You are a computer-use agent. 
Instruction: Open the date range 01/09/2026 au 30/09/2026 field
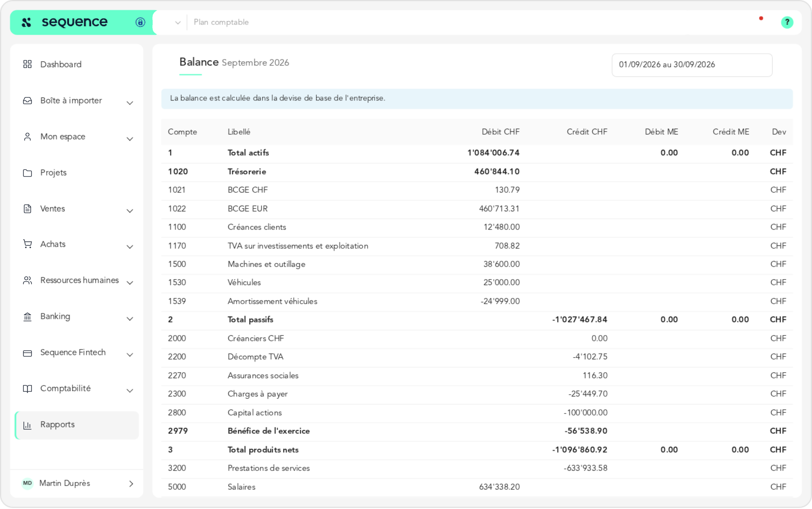click(692, 65)
